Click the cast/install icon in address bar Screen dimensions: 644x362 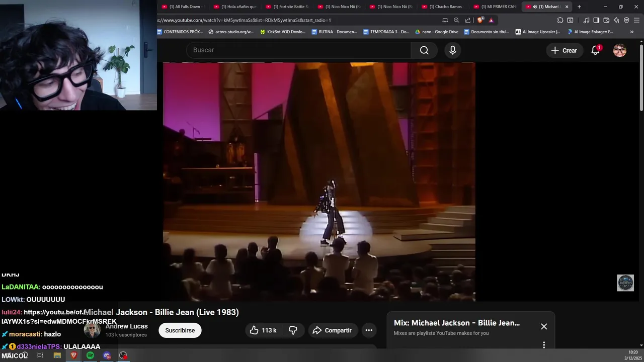(x=445, y=20)
